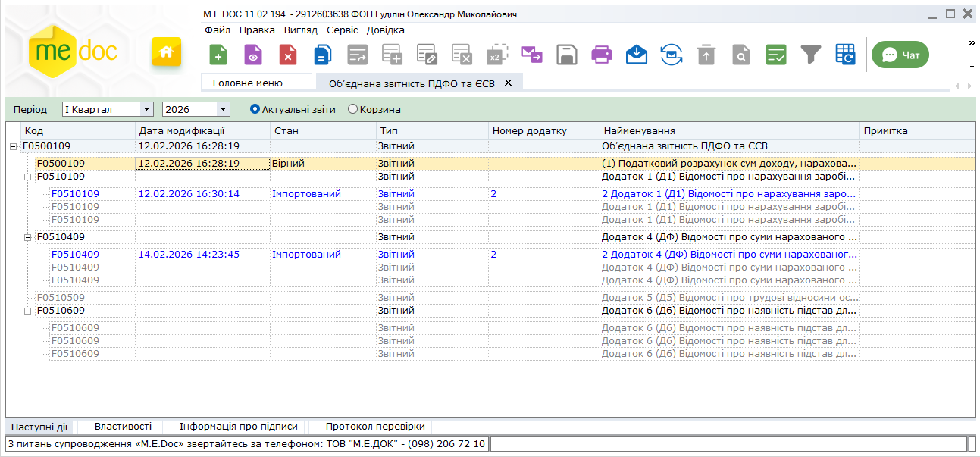Click the red delete document icon

coord(288,55)
